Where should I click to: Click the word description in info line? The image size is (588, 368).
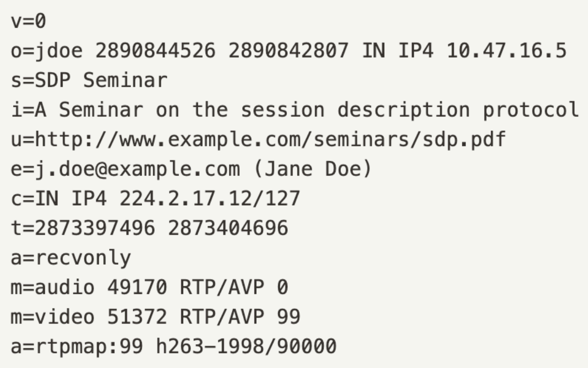[403, 110]
